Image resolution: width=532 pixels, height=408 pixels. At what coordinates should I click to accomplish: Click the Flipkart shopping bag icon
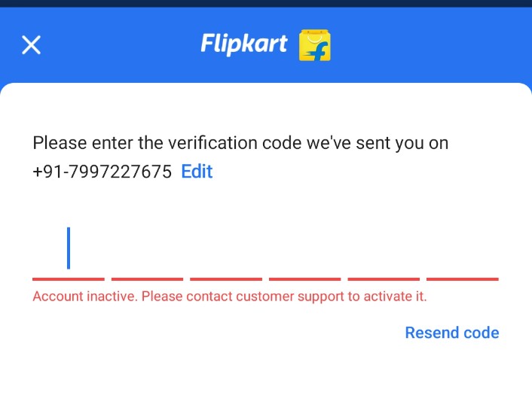pos(315,45)
